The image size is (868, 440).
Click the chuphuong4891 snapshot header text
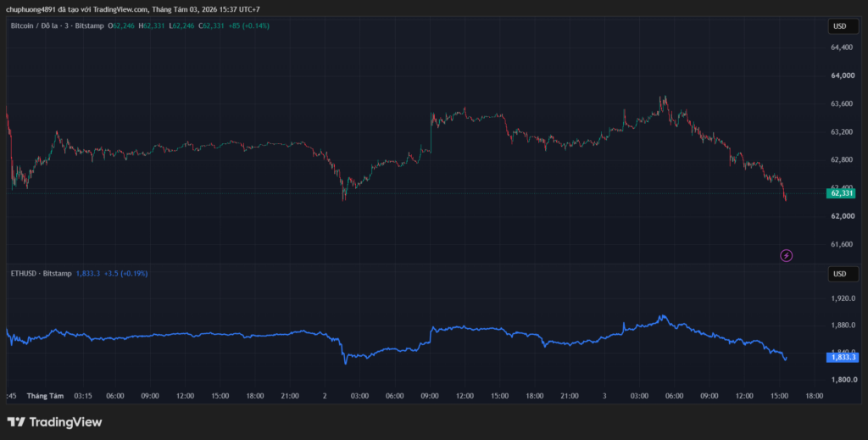[x=133, y=9]
